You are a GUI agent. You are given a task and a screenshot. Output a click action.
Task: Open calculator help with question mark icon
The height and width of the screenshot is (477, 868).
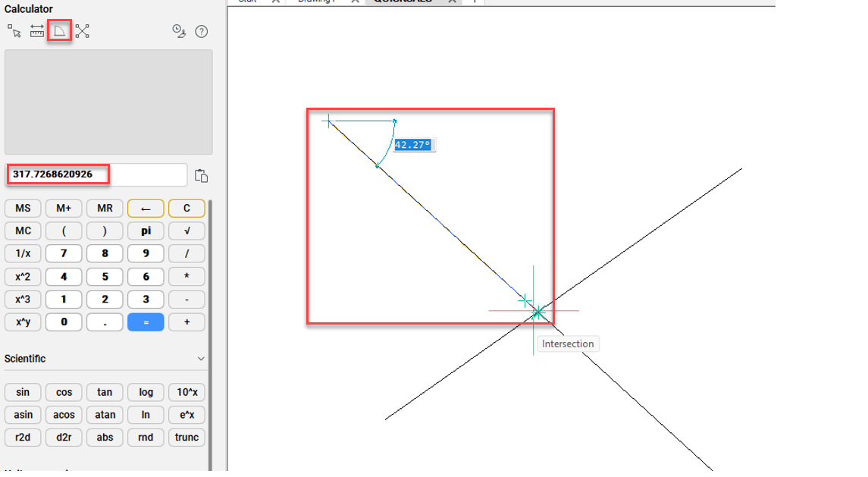pos(201,31)
